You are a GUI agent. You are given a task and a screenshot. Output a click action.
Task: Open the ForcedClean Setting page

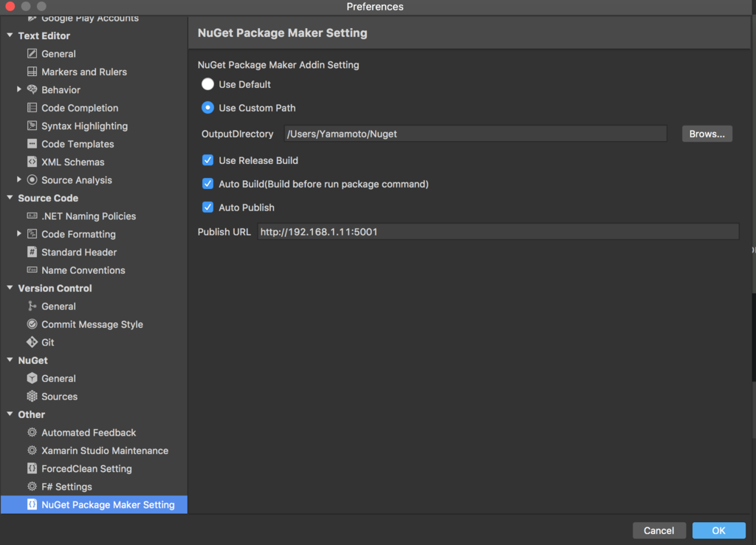tap(86, 469)
